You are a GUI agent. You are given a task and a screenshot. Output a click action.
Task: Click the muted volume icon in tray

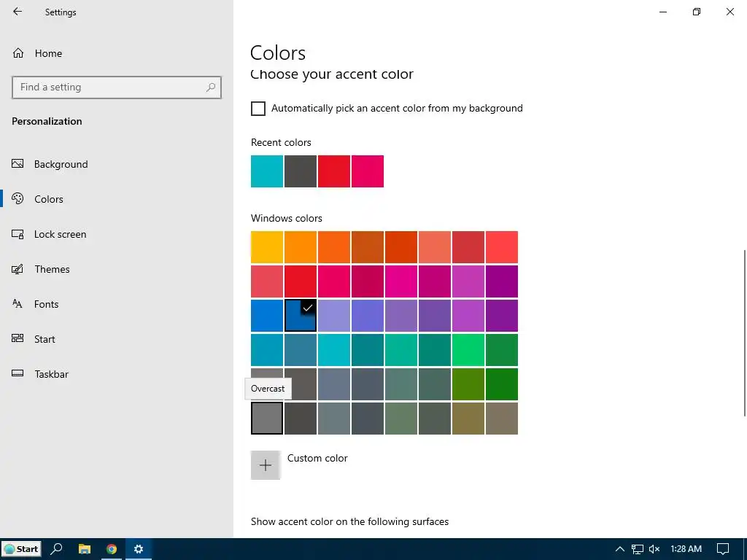coord(654,549)
